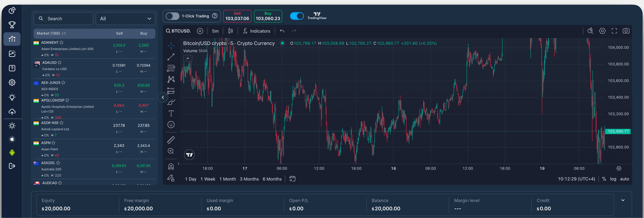Viewport: 644px width, 218px height.
Task: Click the add symbol compare plus icon
Action: [200, 31]
